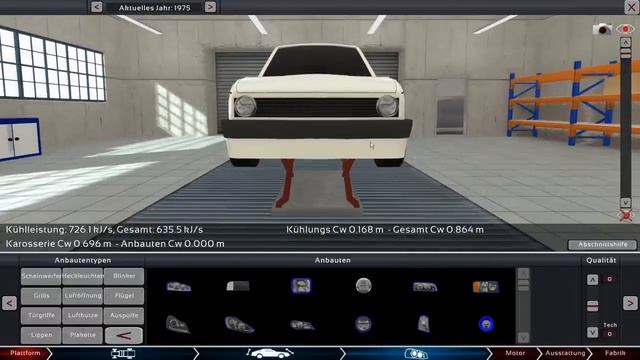Viewport: 640px width, 360px height.
Task: Pick the first angled headlight in bottom row
Action: tap(178, 325)
